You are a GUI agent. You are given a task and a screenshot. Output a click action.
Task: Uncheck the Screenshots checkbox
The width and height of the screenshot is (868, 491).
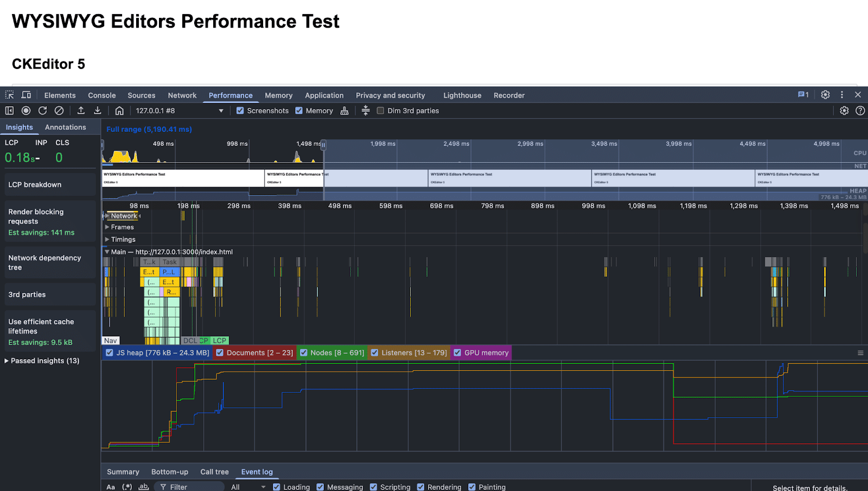[240, 111]
